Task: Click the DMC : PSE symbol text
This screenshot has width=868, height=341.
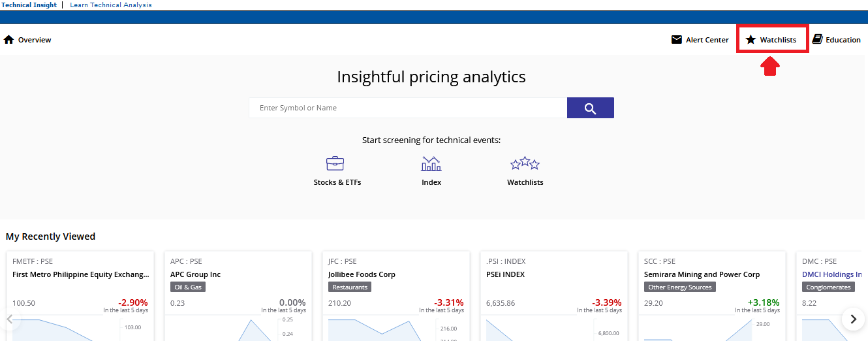Action: (818, 261)
